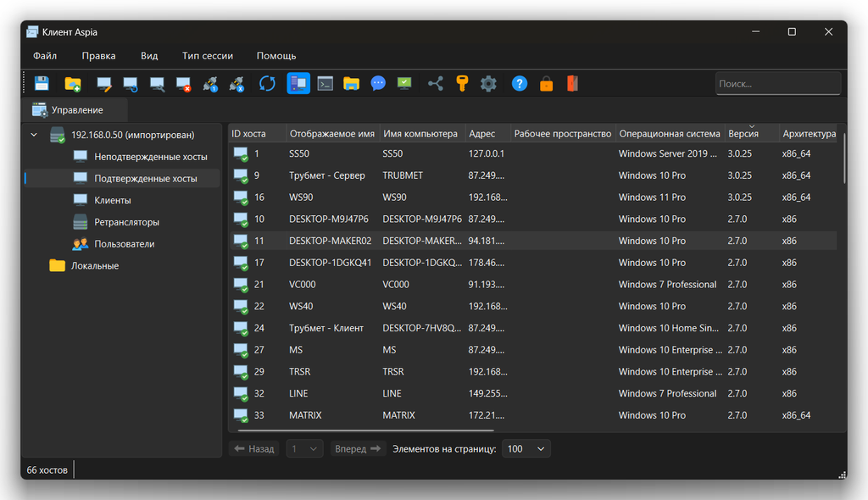Viewport: 868px width, 500px height.
Task: Select Клиенты in the tree
Action: click(113, 200)
